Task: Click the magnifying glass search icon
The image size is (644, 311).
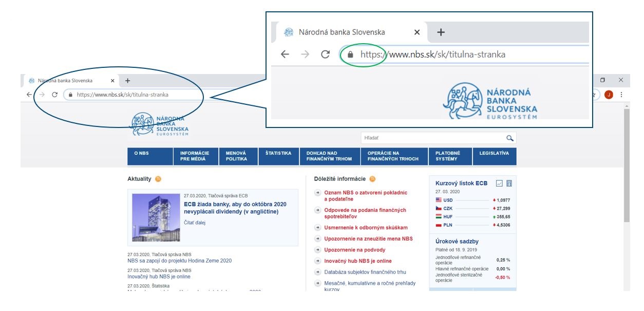Action: [509, 138]
